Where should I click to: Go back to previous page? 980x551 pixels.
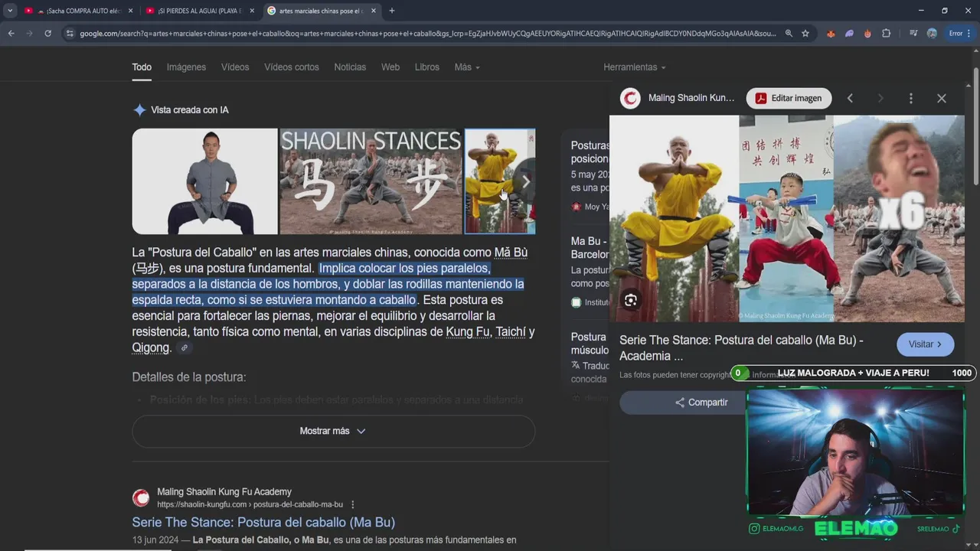(x=11, y=34)
